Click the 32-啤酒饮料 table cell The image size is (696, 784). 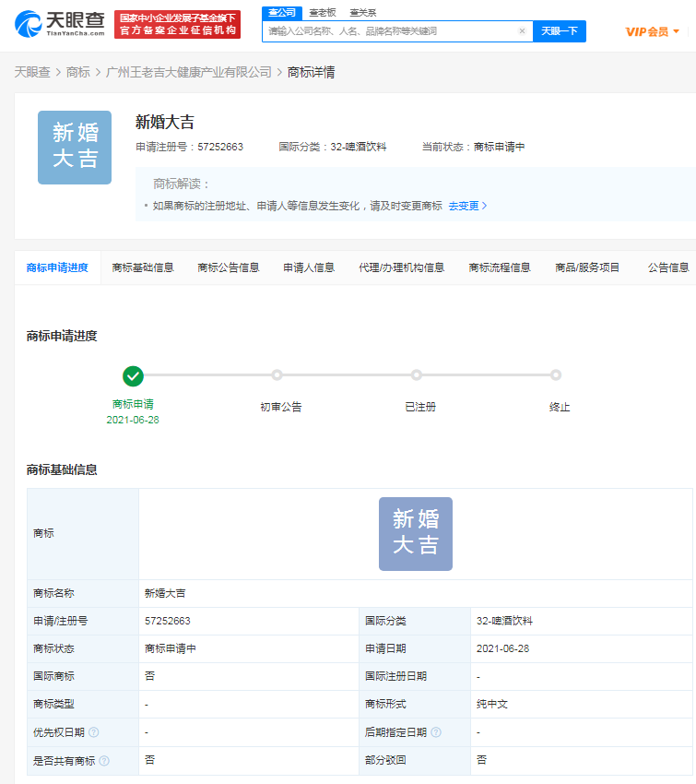(x=582, y=621)
